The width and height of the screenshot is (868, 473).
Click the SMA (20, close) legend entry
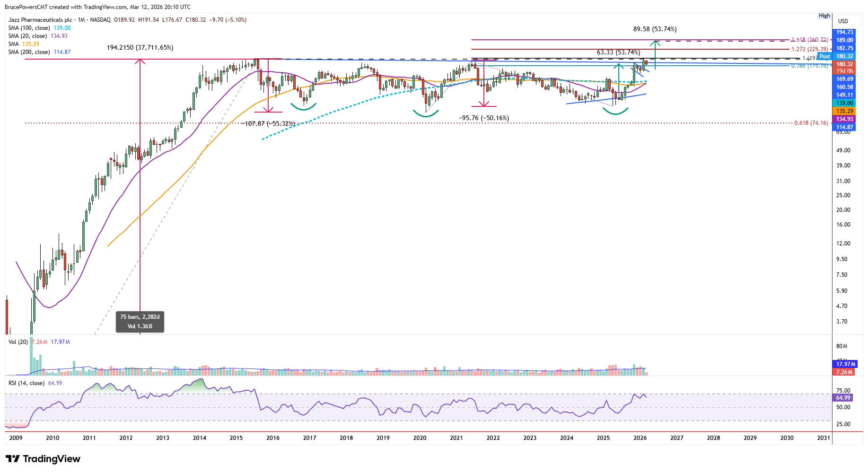[38, 36]
